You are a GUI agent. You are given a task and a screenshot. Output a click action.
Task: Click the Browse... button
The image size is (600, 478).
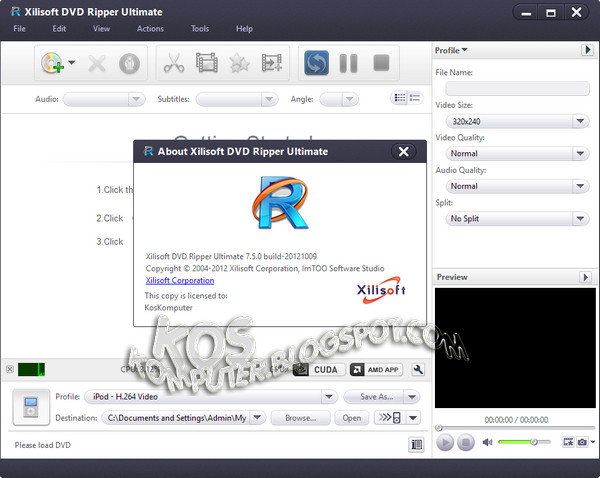[x=300, y=418]
